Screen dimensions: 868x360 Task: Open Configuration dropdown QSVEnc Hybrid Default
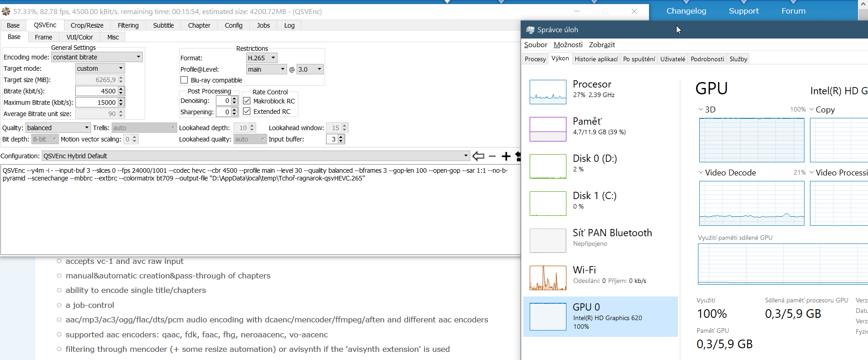256,156
